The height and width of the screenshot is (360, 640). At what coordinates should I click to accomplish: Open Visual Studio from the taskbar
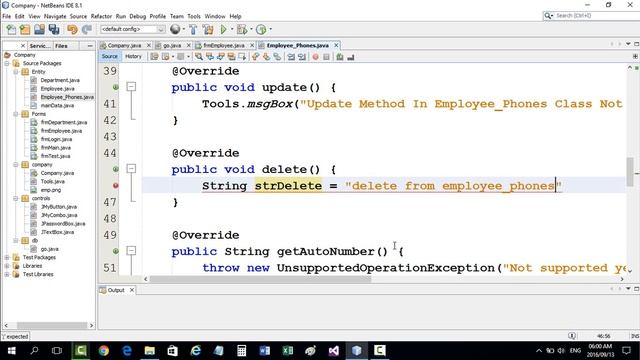tap(333, 351)
